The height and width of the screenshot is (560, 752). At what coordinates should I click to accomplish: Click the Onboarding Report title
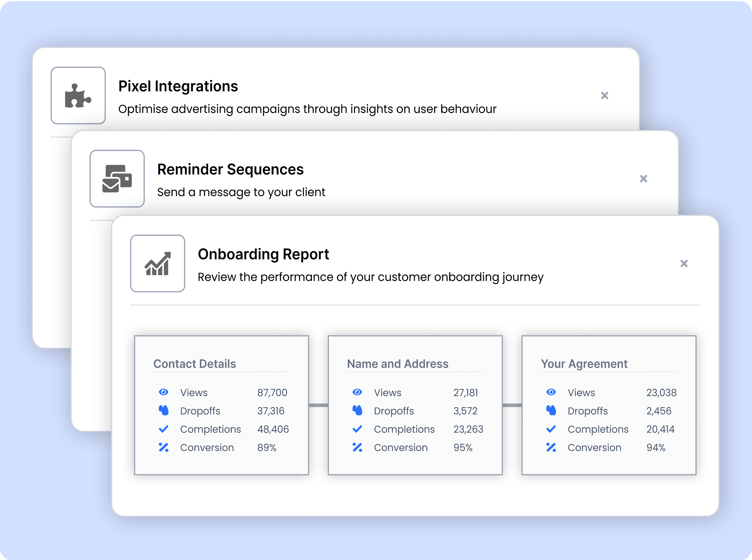point(263,254)
